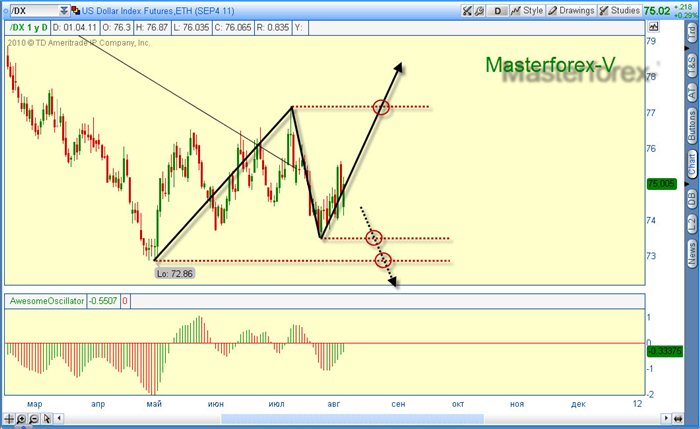The width and height of the screenshot is (700, 429).
Task: Click the D: 01.04.11 date value
Action: click(x=75, y=28)
